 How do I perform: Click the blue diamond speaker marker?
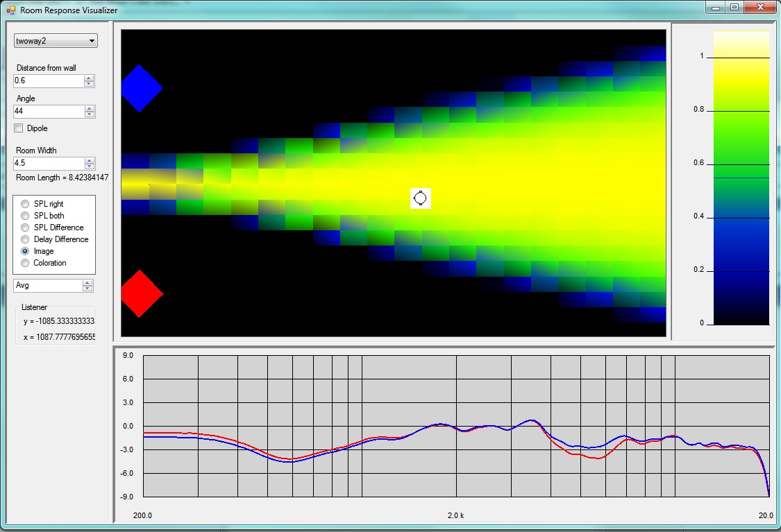click(142, 88)
